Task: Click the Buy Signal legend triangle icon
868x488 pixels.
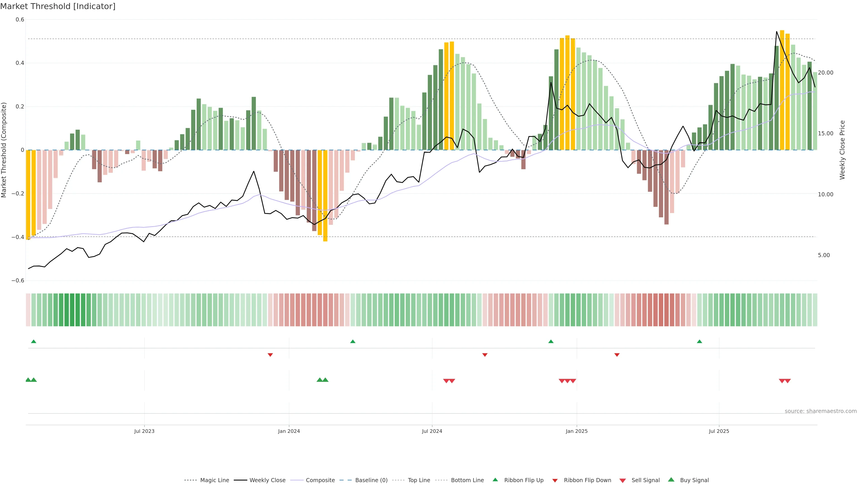Action: (x=671, y=480)
